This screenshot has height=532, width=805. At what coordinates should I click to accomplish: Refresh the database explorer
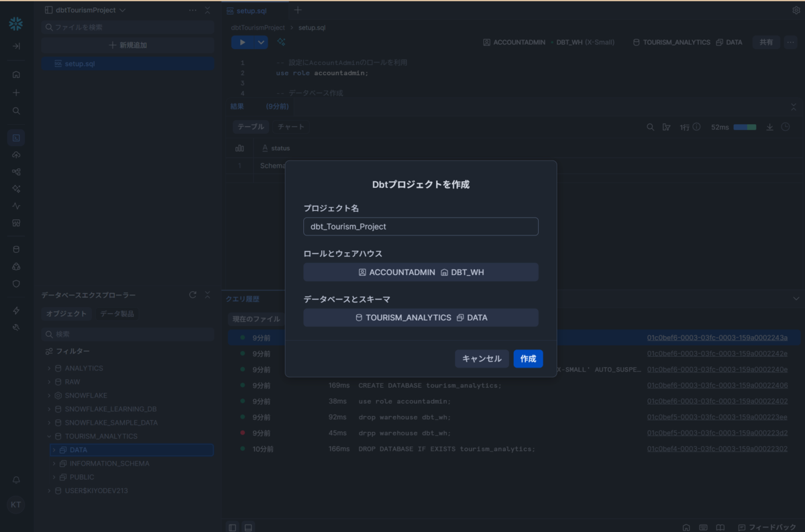193,295
